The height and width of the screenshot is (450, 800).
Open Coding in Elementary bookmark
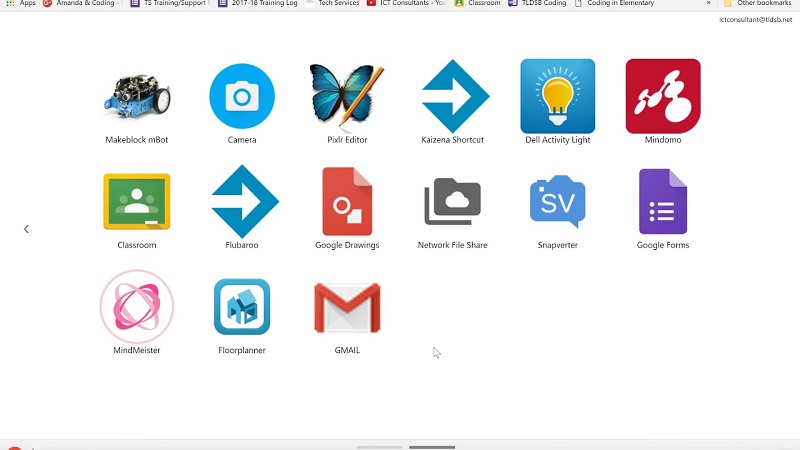pos(614,3)
